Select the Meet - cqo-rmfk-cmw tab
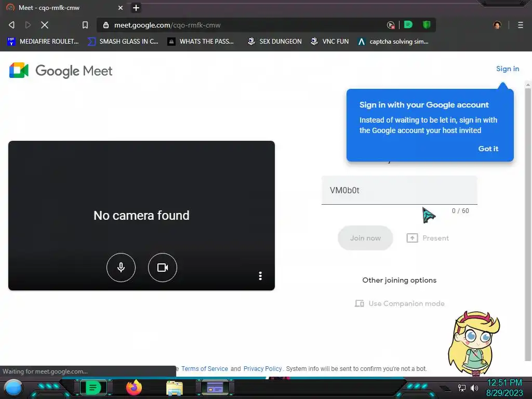This screenshot has width=532, height=399. 64,7
